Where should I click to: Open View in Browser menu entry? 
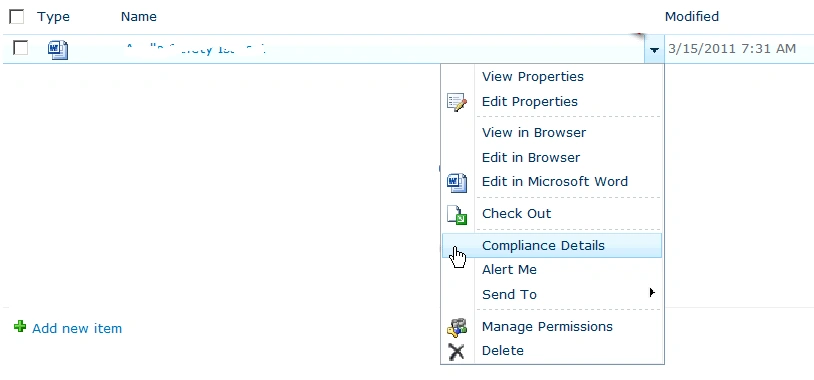click(x=534, y=133)
